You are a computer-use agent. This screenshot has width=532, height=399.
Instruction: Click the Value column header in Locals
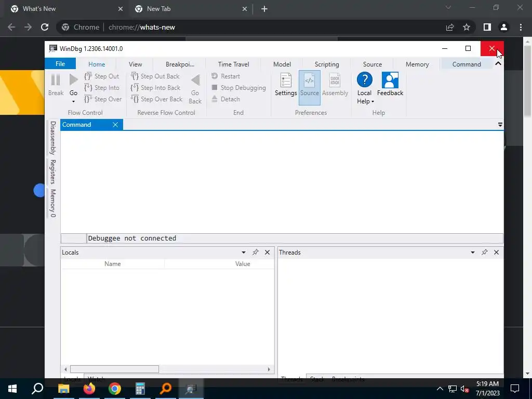(x=243, y=263)
